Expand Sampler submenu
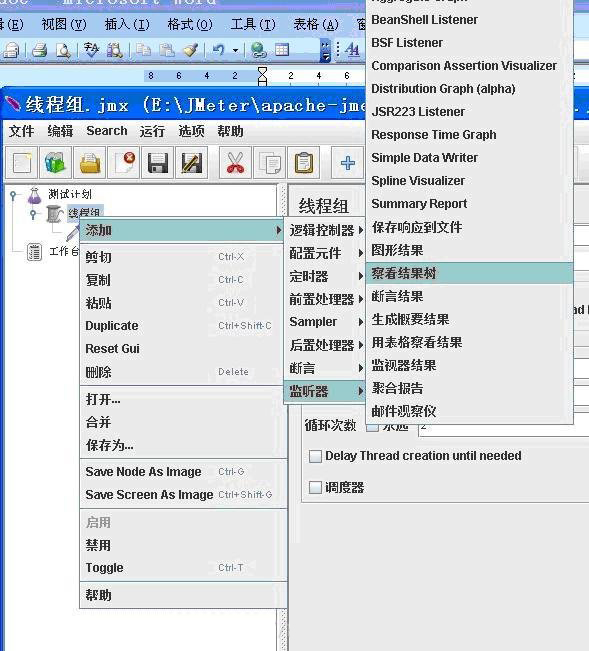 326,322
